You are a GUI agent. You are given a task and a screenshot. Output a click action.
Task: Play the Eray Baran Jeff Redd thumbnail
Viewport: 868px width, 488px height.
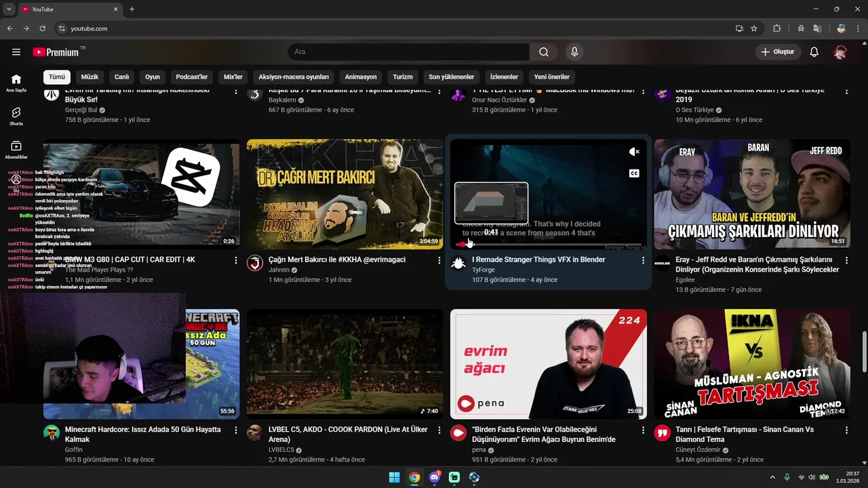pyautogui.click(x=751, y=194)
